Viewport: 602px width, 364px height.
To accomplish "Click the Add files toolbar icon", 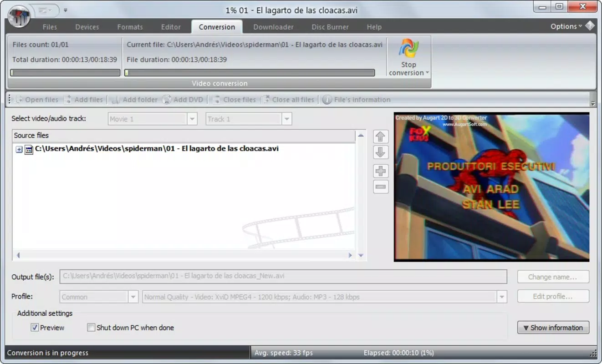I will tap(68, 100).
